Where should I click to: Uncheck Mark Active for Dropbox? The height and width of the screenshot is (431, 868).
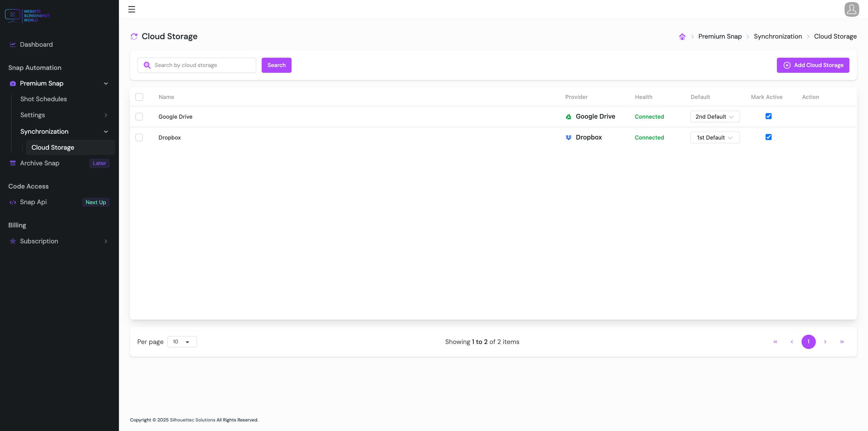point(768,137)
